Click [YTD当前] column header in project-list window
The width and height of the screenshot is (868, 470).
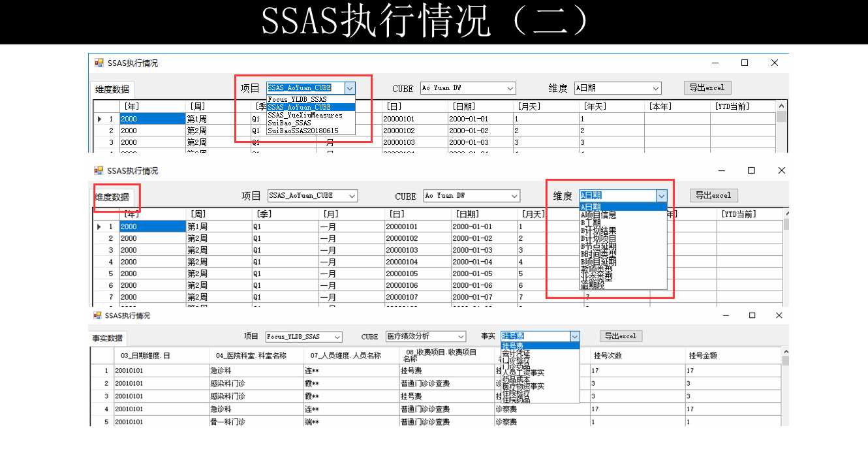[x=743, y=106]
